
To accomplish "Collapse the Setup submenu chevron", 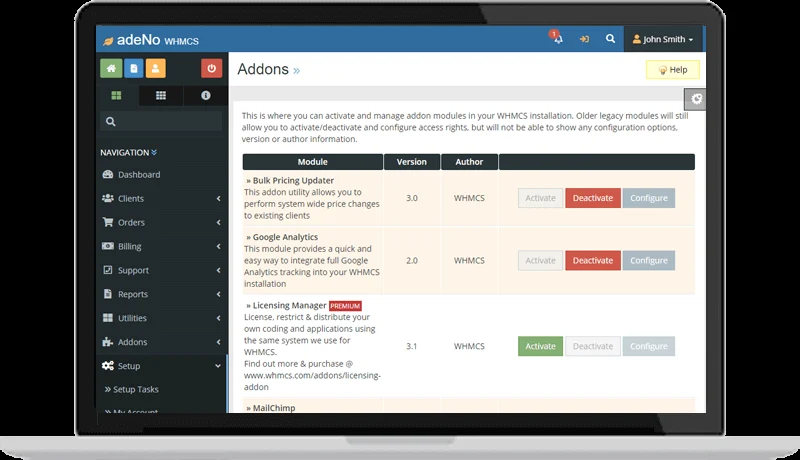I will pyautogui.click(x=218, y=366).
